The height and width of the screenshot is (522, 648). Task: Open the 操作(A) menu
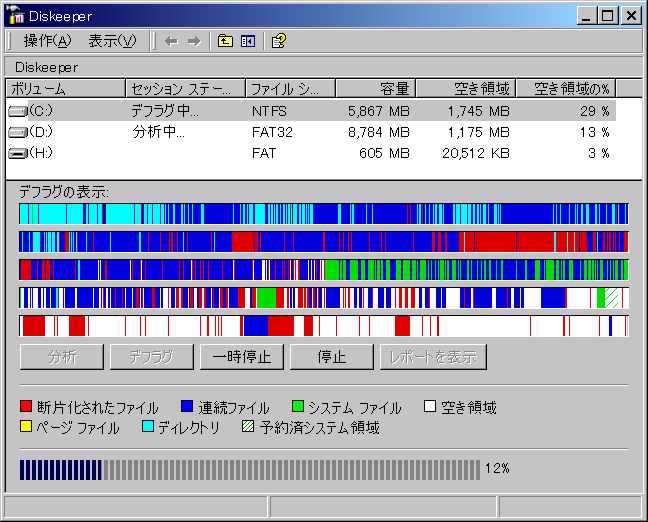[x=47, y=41]
